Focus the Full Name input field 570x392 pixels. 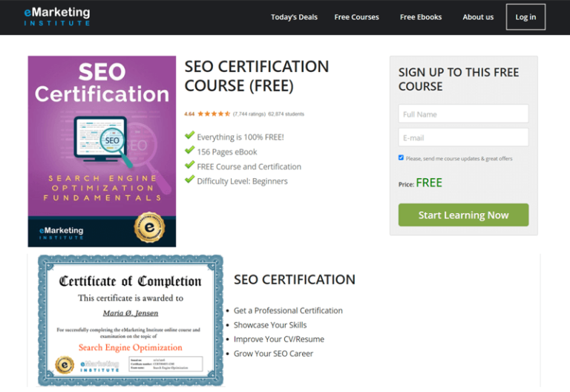pyautogui.click(x=463, y=114)
